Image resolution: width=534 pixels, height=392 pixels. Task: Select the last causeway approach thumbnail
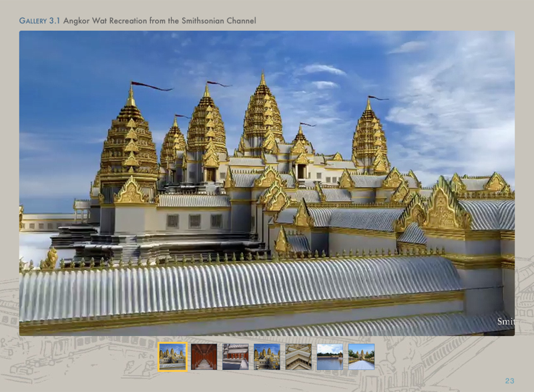pyautogui.click(x=361, y=357)
